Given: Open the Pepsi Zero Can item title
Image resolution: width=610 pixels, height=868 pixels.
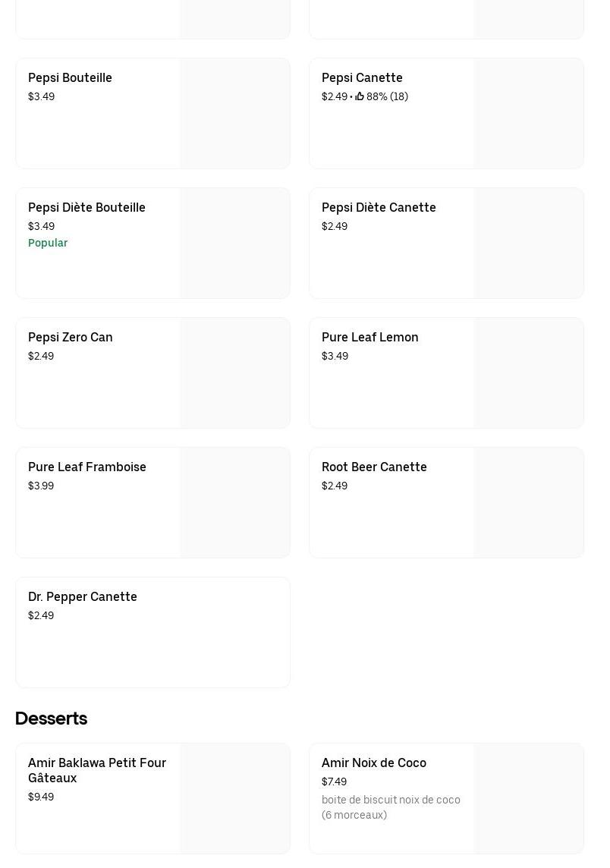Looking at the screenshot, I should coord(70,338).
